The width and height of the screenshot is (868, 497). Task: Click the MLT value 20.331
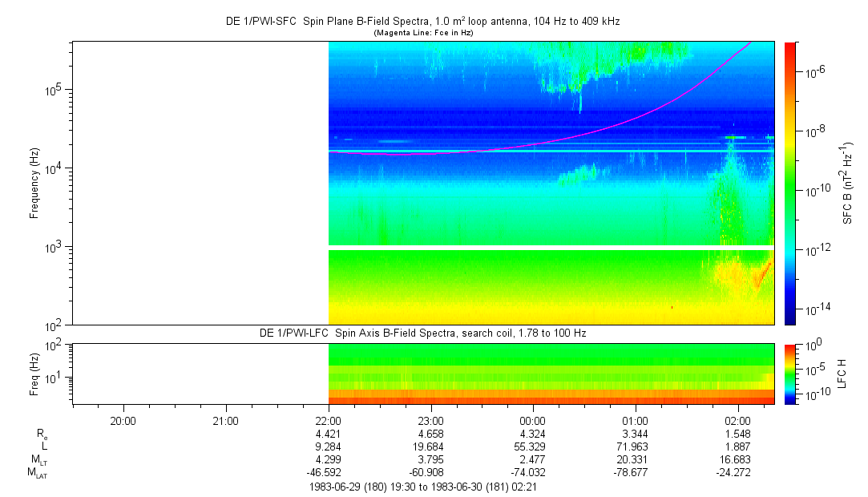point(633,459)
